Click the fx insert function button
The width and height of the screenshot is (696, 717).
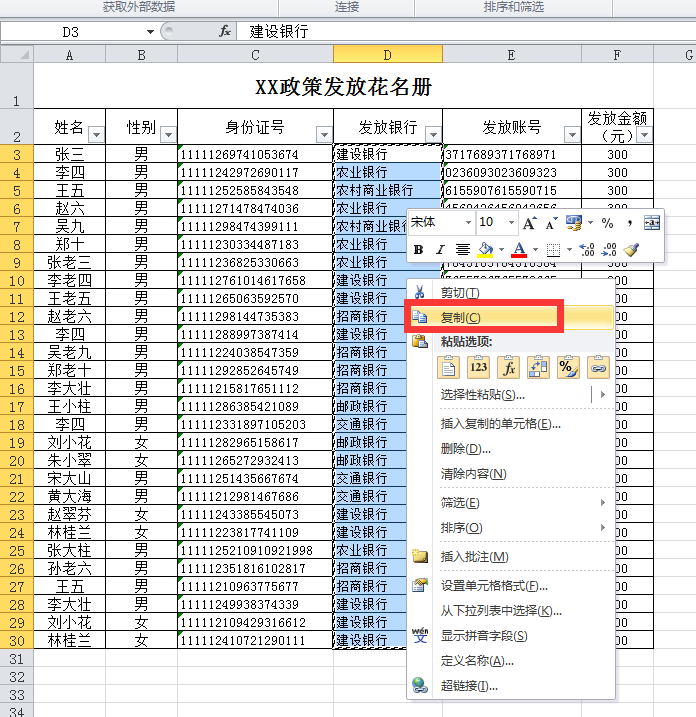tap(225, 32)
